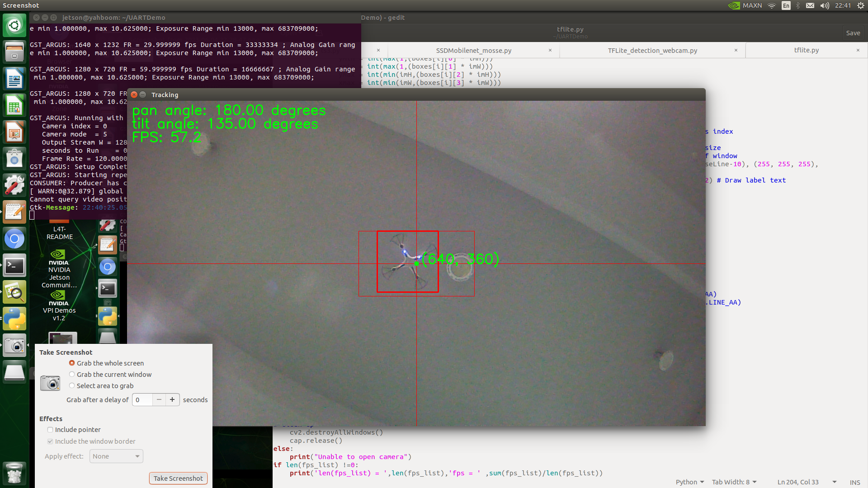Image resolution: width=868 pixels, height=488 pixels.
Task: Increase the screenshot delay with plus stepper
Action: coord(172,399)
